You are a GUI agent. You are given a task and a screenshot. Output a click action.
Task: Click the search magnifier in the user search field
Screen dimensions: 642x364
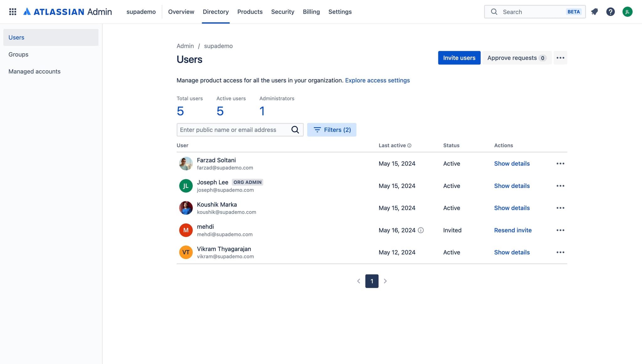[295, 129]
